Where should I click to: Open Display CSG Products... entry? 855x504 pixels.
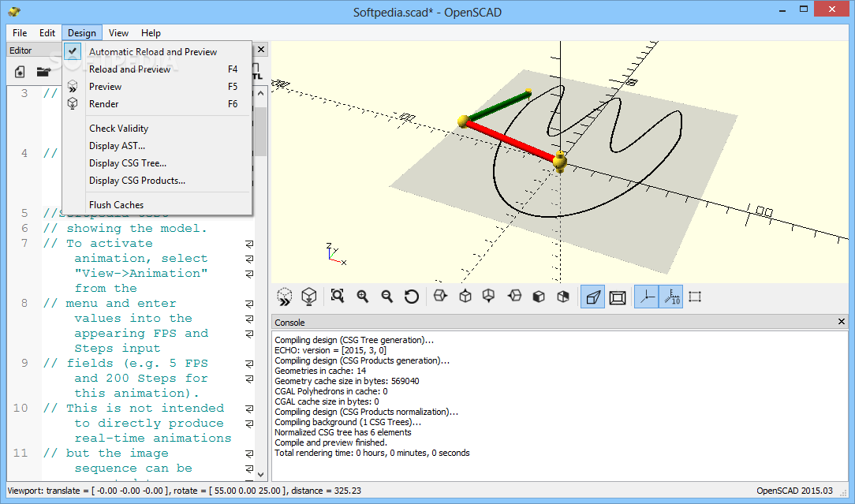[158, 181]
